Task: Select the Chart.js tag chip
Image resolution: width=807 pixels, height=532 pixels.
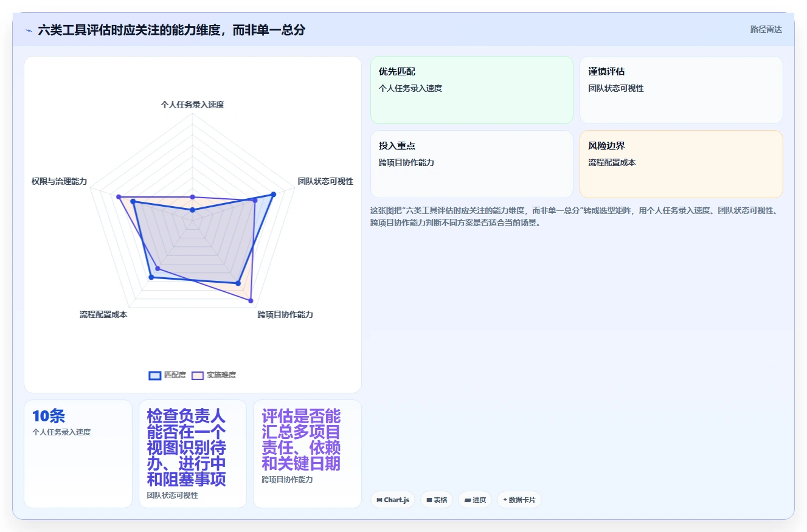Action: pyautogui.click(x=393, y=500)
